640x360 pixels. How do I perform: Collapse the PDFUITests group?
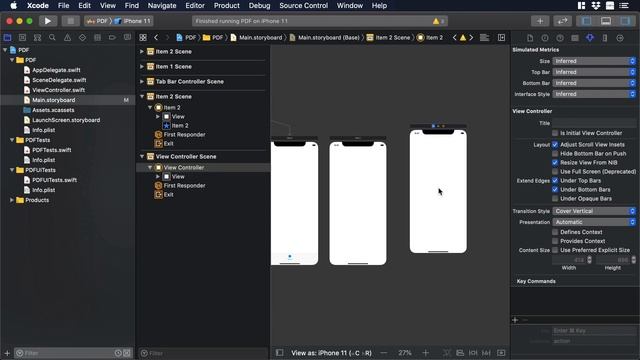click(x=11, y=170)
